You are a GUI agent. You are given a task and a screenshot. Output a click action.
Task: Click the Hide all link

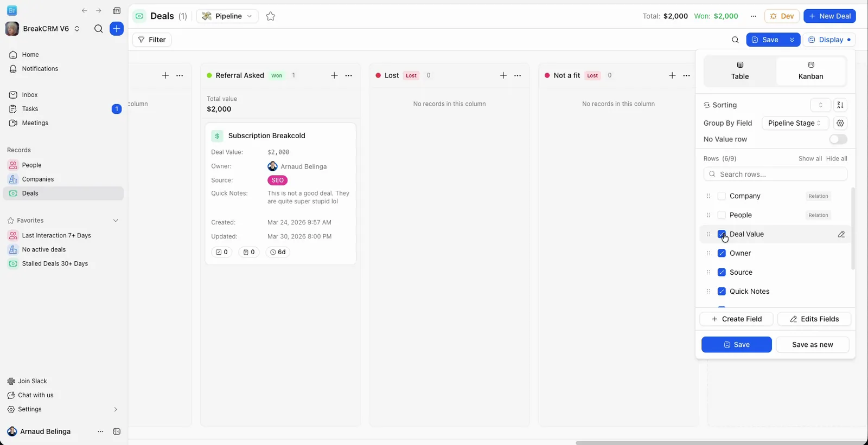point(836,159)
